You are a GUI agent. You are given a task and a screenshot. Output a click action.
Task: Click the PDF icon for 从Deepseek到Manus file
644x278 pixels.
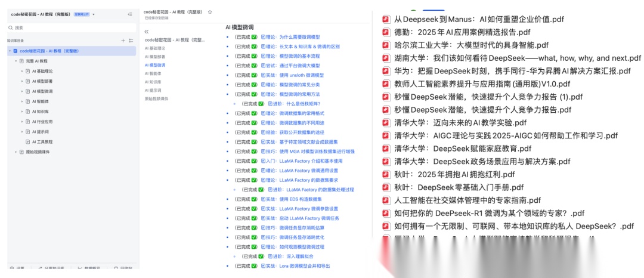click(x=386, y=19)
